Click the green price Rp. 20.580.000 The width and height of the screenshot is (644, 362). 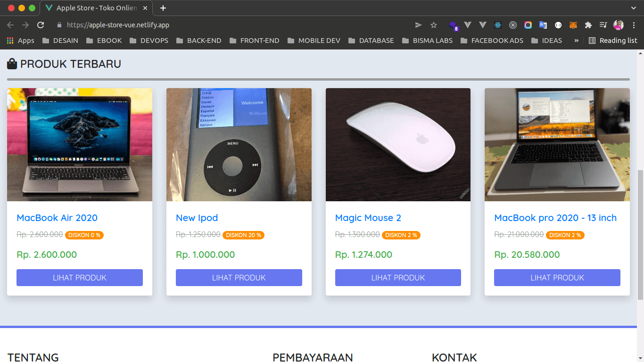click(x=527, y=255)
